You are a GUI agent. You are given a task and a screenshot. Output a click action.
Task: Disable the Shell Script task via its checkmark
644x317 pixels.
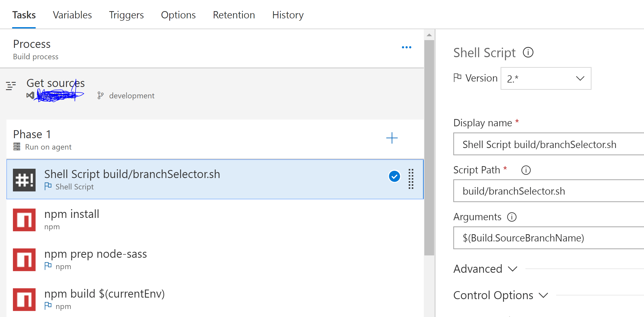pos(394,176)
